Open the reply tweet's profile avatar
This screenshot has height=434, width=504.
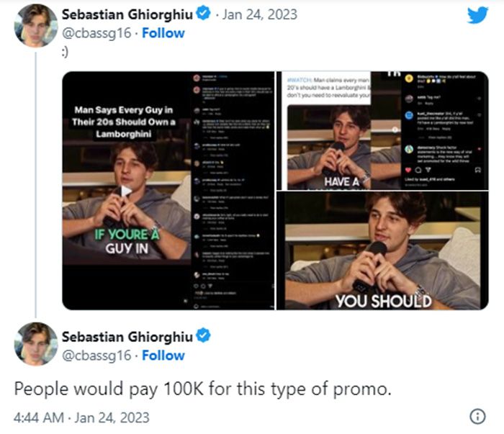(x=36, y=344)
